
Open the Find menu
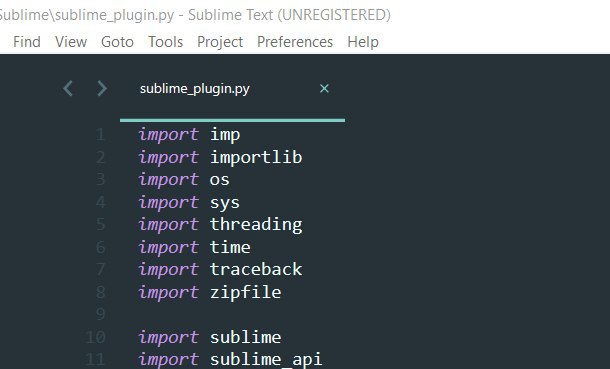[x=27, y=42]
